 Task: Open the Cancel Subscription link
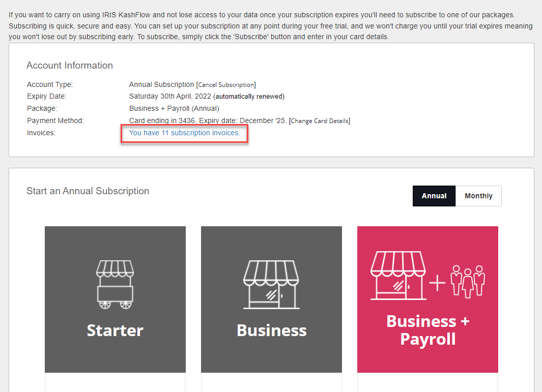[227, 84]
